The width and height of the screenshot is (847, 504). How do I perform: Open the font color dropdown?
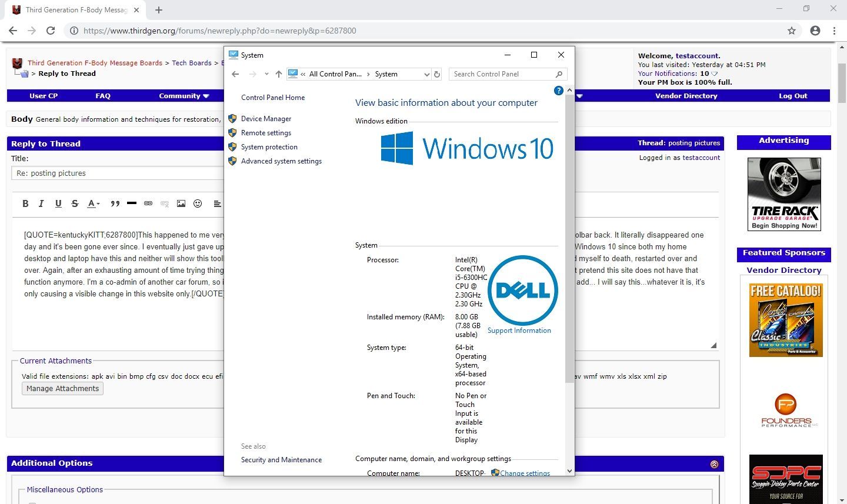click(94, 203)
